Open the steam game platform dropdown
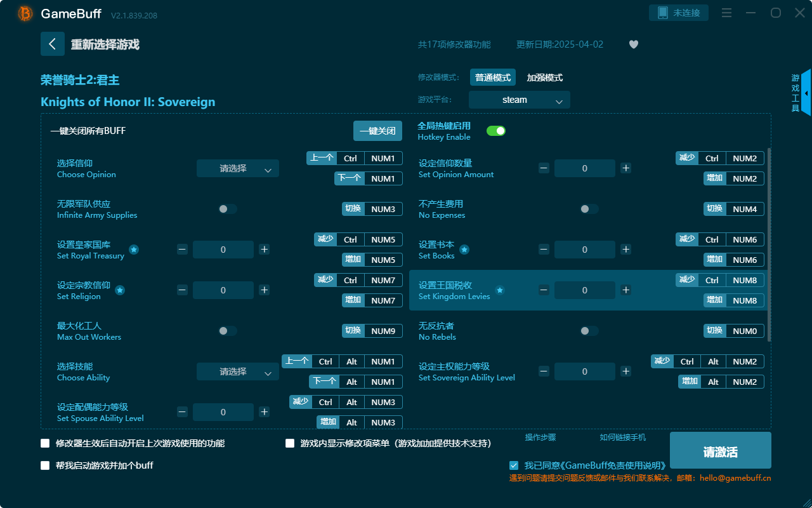Screen dimensions: 812x508 (x=520, y=100)
